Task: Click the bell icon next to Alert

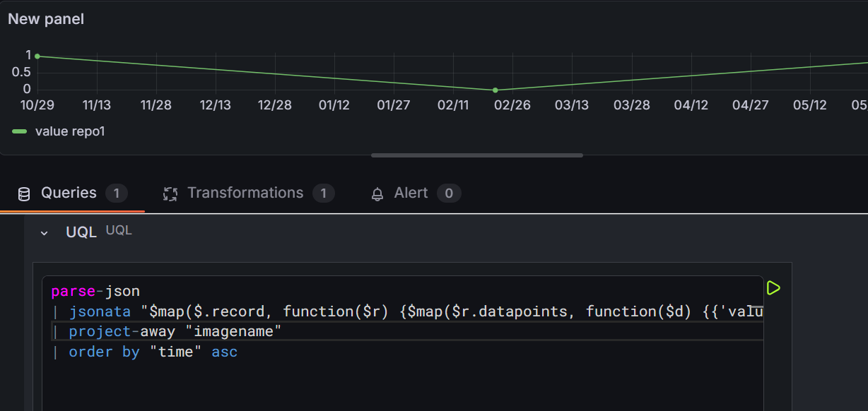Action: [x=377, y=194]
